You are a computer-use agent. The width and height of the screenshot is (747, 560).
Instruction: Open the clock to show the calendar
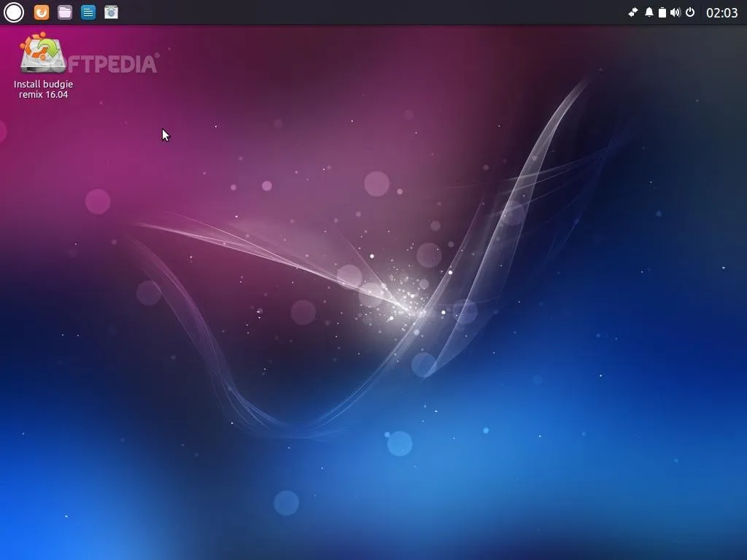coord(724,12)
